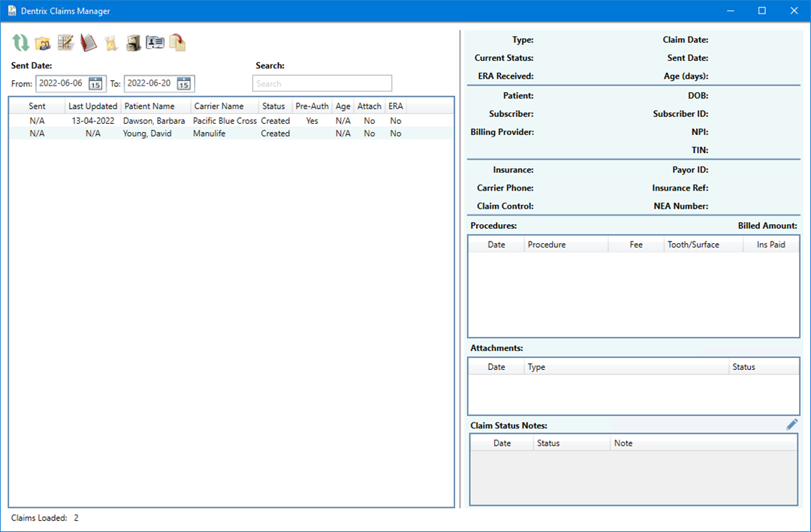Sort claims by Patient Name column

(x=149, y=107)
